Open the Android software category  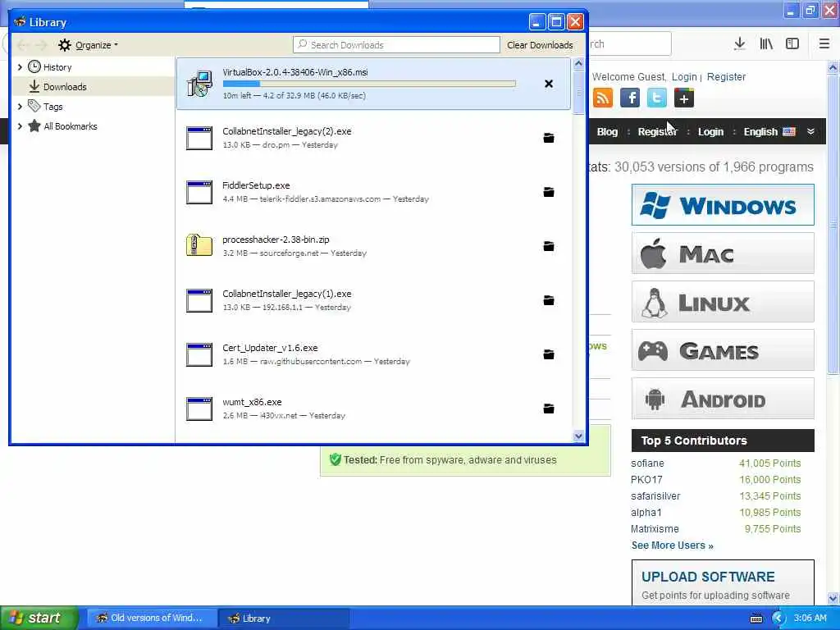click(x=723, y=399)
